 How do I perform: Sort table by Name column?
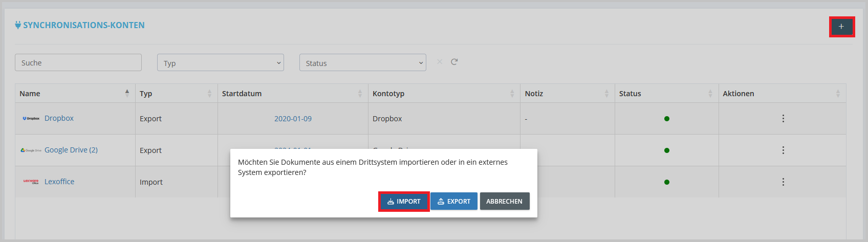75,93
